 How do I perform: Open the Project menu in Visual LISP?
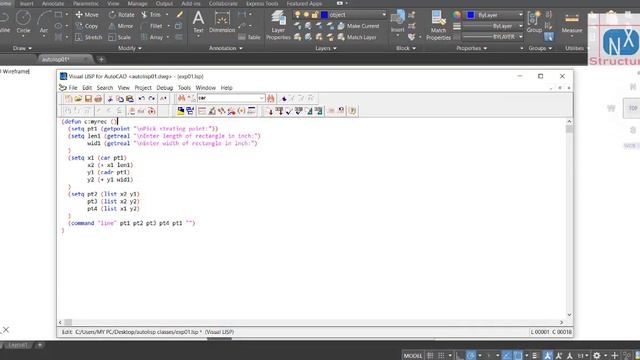(143, 88)
